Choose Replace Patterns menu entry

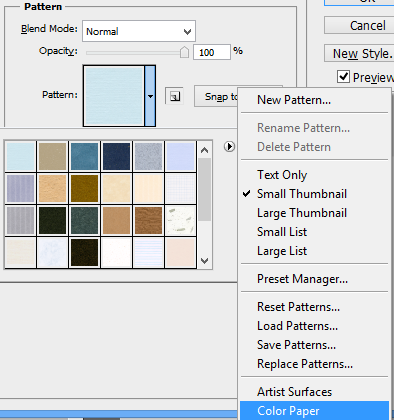coord(314,364)
